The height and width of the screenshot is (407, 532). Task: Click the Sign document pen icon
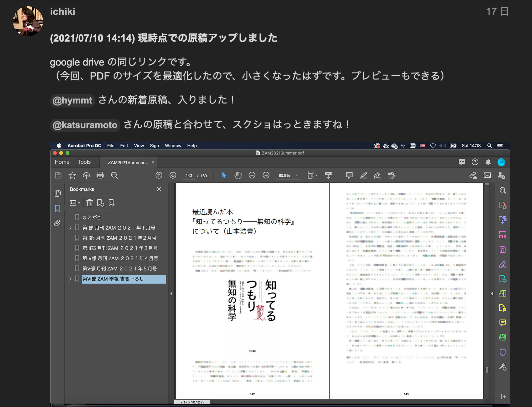377,175
